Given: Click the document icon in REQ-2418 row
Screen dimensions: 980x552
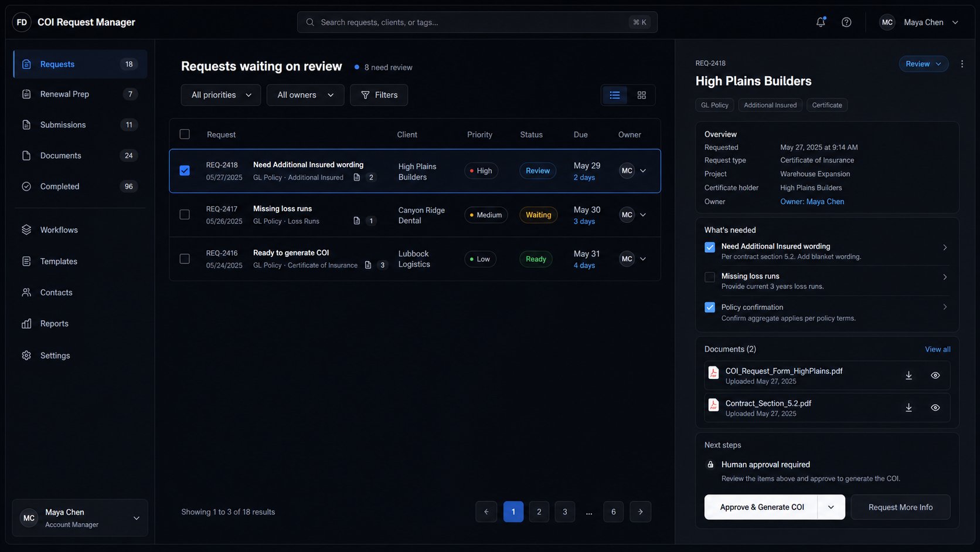Looking at the screenshot, I should (x=356, y=177).
